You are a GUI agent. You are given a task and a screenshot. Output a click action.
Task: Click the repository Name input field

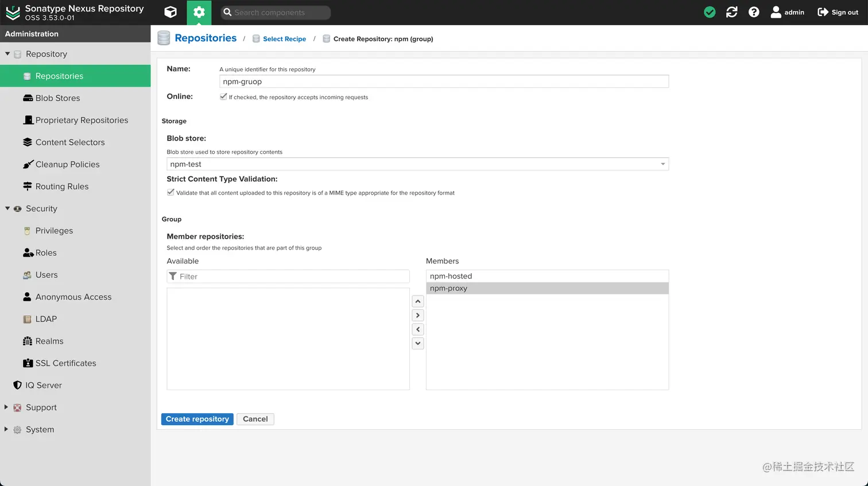[x=443, y=81]
